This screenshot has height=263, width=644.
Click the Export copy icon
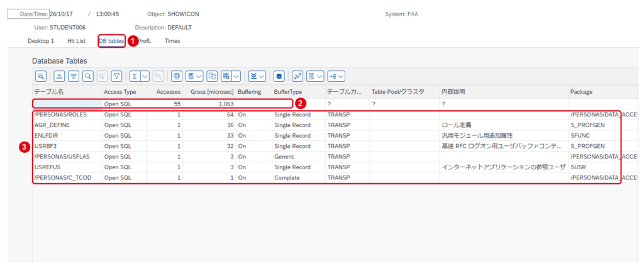pyautogui.click(x=212, y=76)
